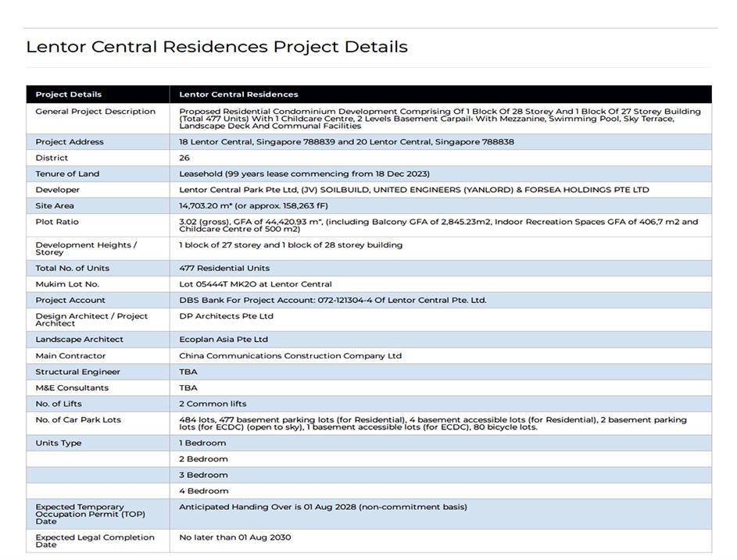Click the 18 Lentor Central address text
The height and width of the screenshot is (560, 737).
point(346,142)
